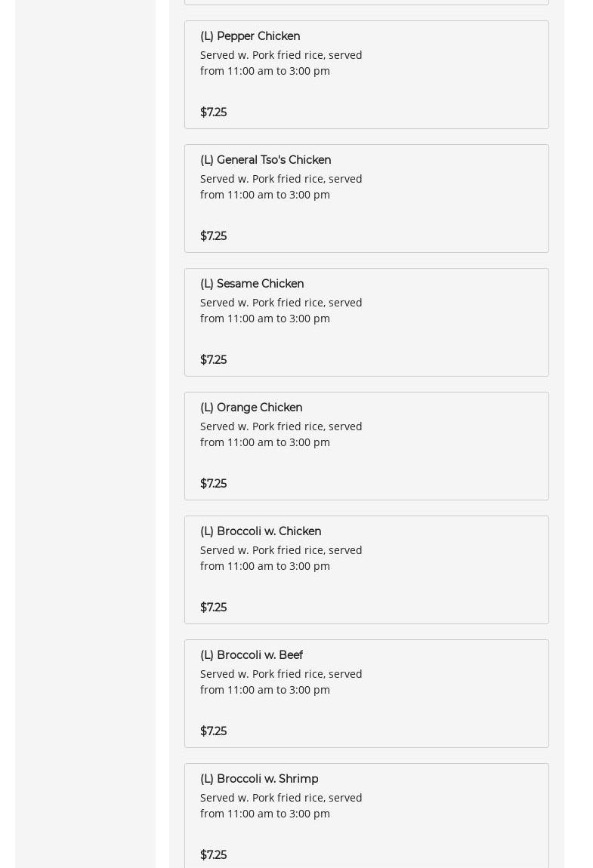Click the (L) Sesame Chicken heading
Image resolution: width=593 pixels, height=868 pixels.
tap(252, 284)
